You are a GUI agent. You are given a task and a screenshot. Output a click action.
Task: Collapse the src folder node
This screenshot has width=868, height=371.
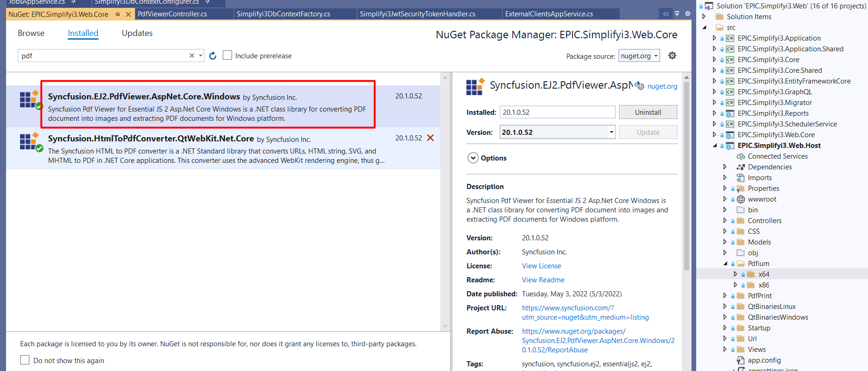(704, 28)
